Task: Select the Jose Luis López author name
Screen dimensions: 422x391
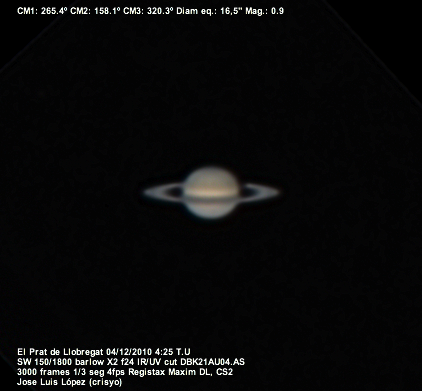Action: [52, 382]
